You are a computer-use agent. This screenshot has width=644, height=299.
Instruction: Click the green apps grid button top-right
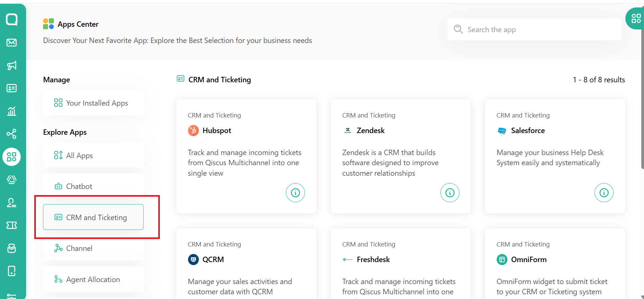click(636, 19)
